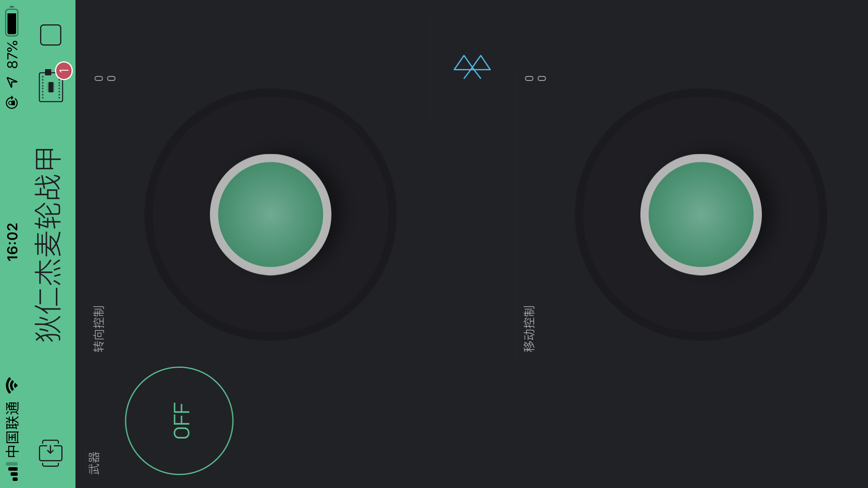Image resolution: width=868 pixels, height=488 pixels.
Task: Tap the 移动控制 widget label
Action: pyautogui.click(x=529, y=329)
